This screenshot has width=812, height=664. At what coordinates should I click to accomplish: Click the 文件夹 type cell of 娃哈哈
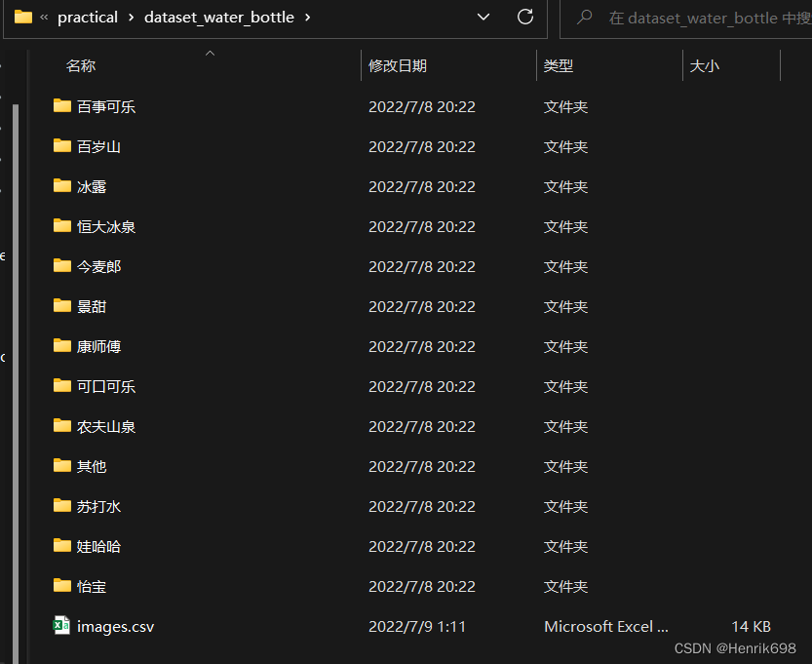point(565,546)
